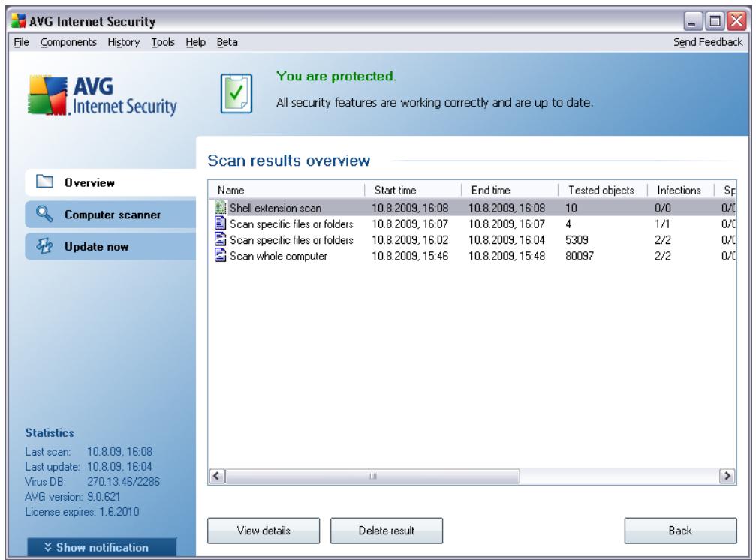The width and height of the screenshot is (756, 560).
Task: Select the Overview sidebar item
Action: coord(111,182)
